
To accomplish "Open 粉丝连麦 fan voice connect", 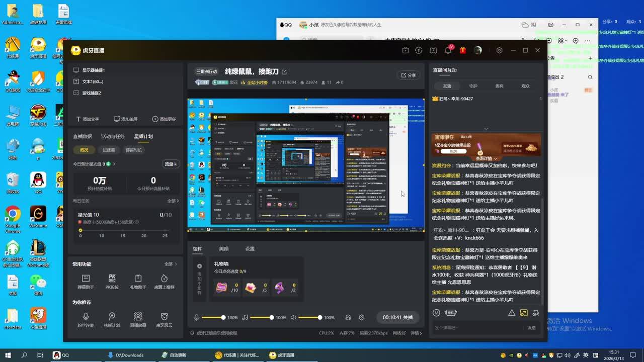I will click(x=86, y=320).
